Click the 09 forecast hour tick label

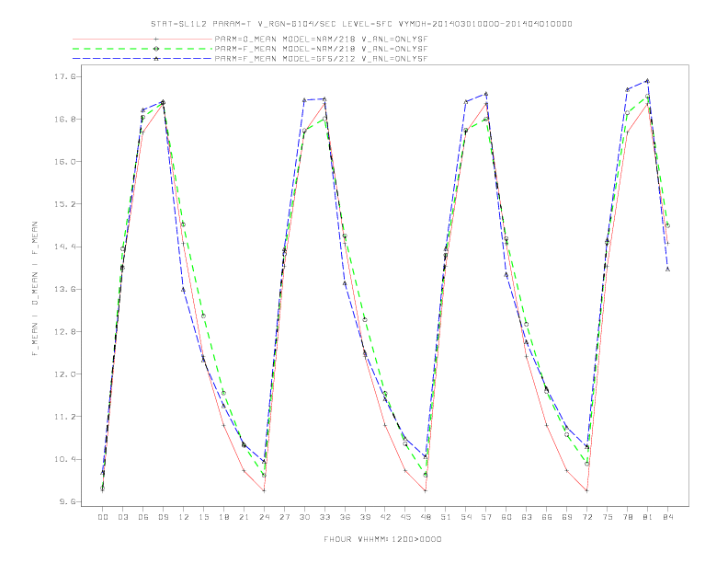[163, 517]
